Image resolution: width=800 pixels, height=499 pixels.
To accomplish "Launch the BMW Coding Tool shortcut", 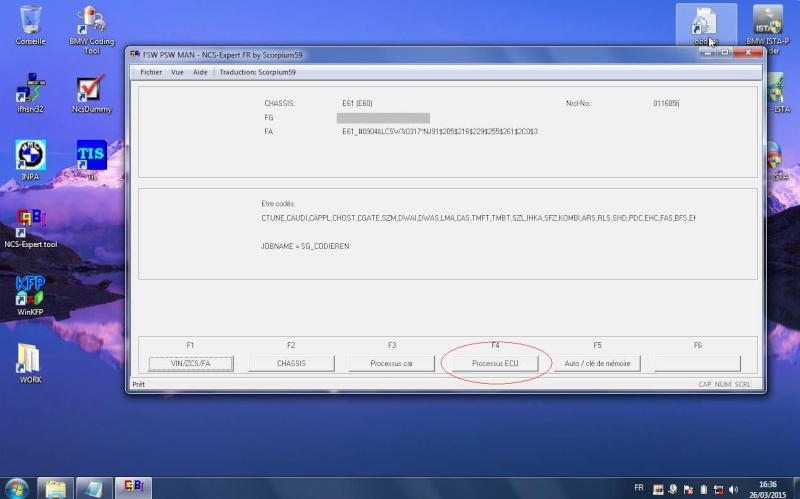I will 92,30.
